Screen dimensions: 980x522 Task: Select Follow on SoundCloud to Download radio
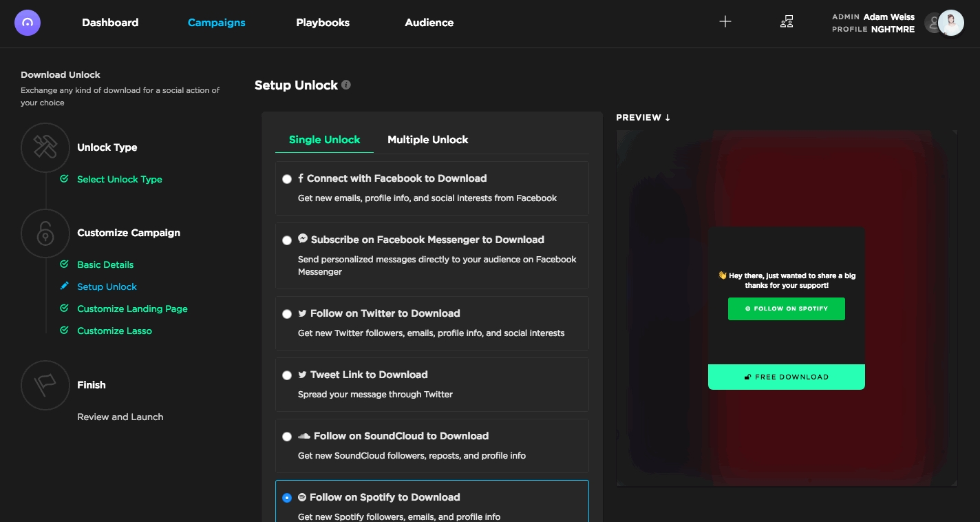[x=287, y=437]
